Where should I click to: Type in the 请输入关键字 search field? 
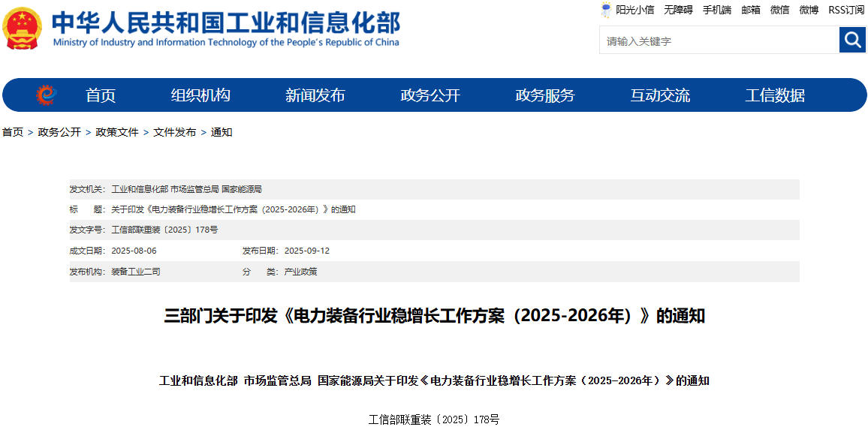[718, 41]
